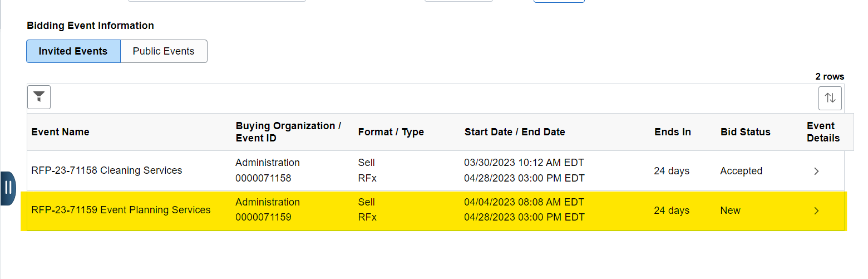Expand details chevron for Event Planning Services
Viewport: 868px width, 279px height.
click(x=816, y=211)
